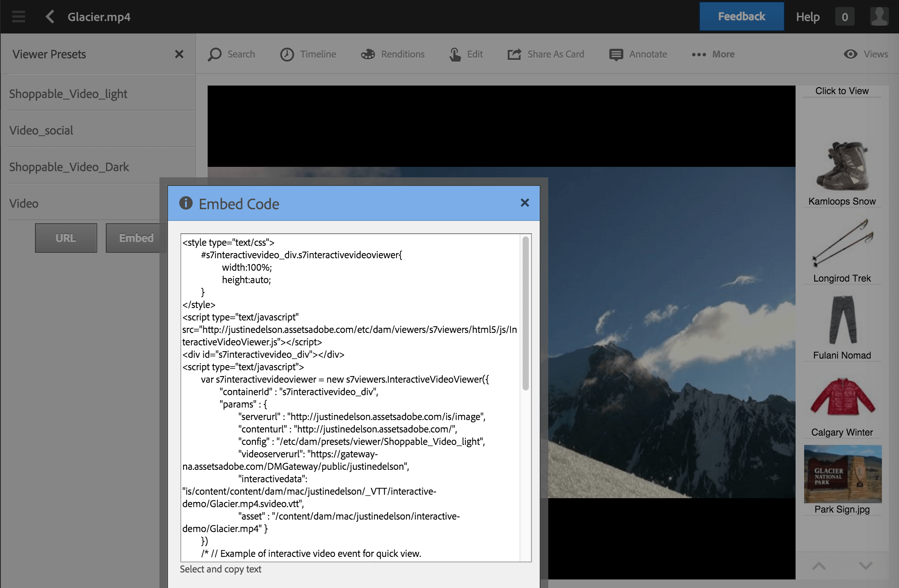View Renditions of Glacier.mp4
Viewport: 899px width, 588px height.
click(393, 54)
